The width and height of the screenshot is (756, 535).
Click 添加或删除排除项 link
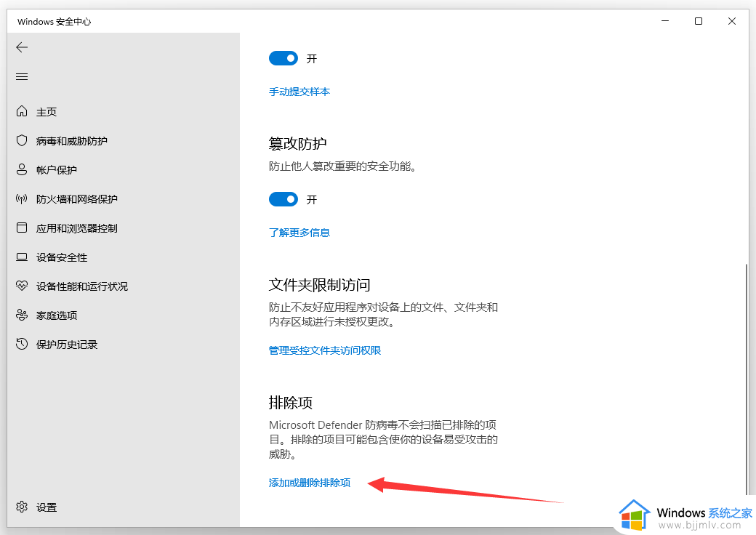pyautogui.click(x=310, y=483)
